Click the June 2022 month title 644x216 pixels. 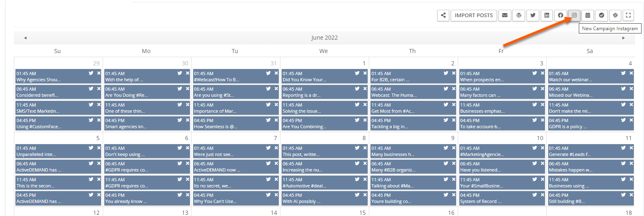click(324, 38)
